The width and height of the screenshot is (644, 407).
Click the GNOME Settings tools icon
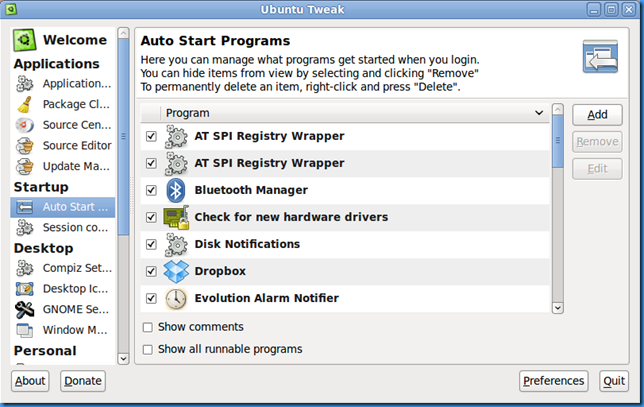25,309
